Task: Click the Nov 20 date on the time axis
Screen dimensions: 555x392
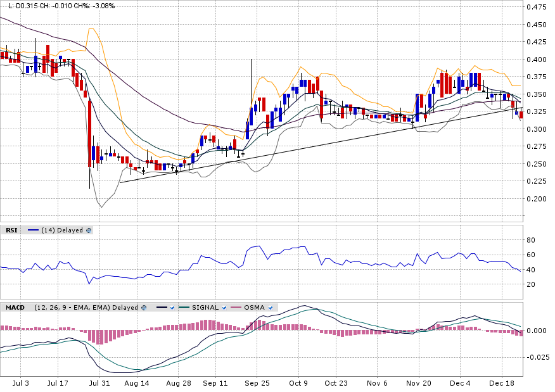Action: click(419, 383)
